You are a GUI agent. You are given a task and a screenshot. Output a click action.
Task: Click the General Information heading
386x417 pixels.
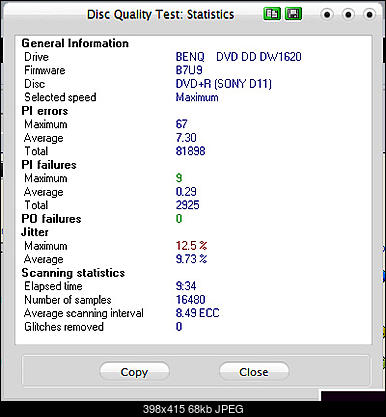pyautogui.click(x=75, y=43)
